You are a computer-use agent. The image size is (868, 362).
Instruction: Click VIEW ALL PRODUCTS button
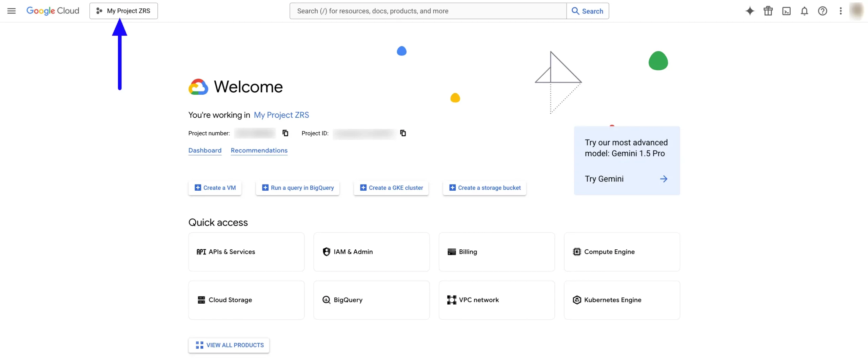click(229, 345)
